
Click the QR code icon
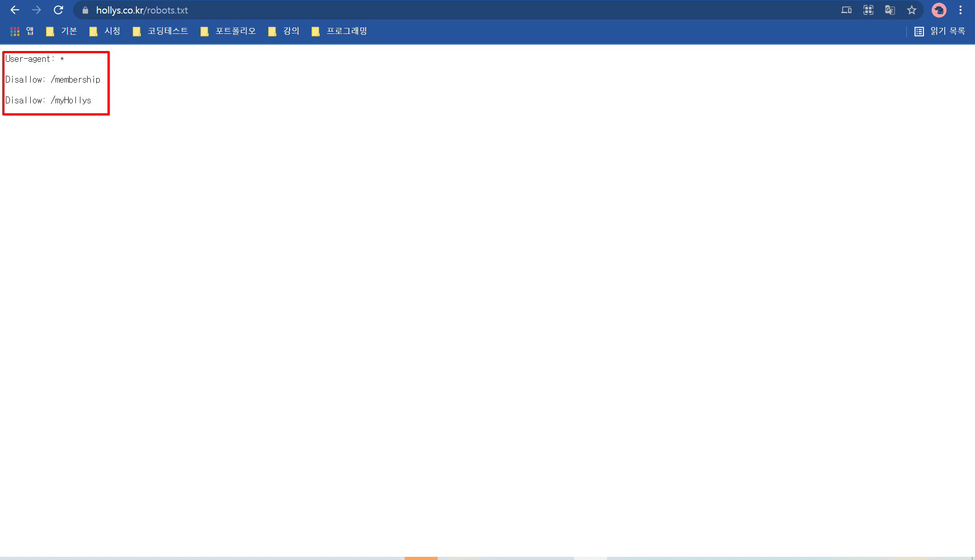click(868, 10)
